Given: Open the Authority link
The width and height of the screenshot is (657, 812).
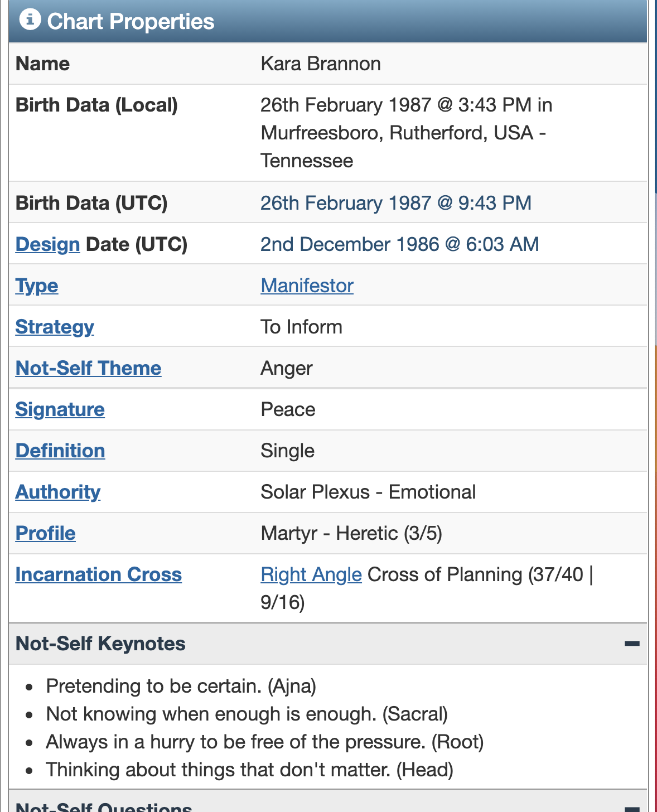Looking at the screenshot, I should pos(58,492).
